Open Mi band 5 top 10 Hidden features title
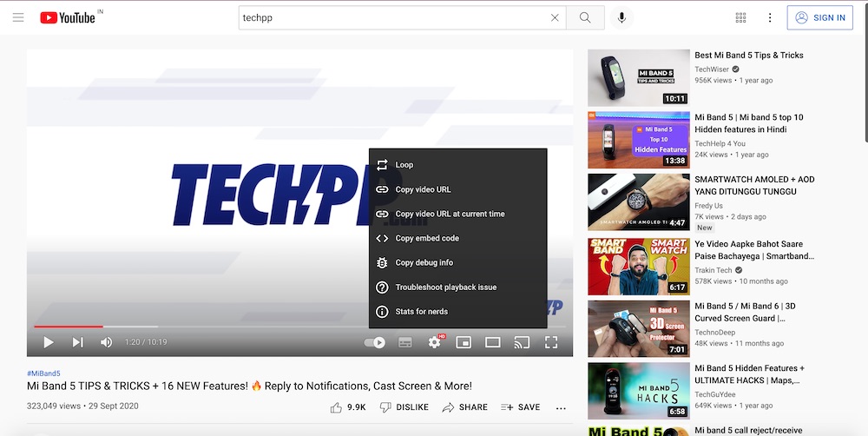 click(x=749, y=123)
